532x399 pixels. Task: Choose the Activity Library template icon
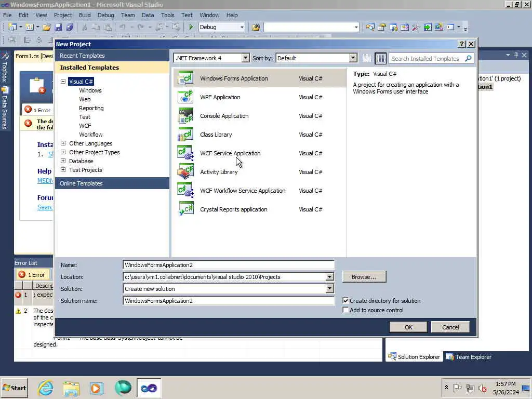click(x=185, y=171)
